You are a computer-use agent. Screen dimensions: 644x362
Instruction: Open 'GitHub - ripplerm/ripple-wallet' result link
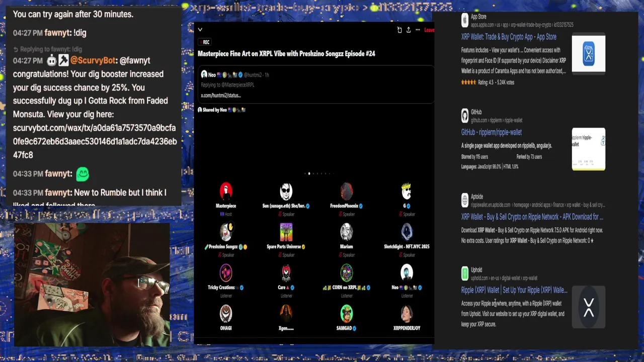tap(492, 132)
